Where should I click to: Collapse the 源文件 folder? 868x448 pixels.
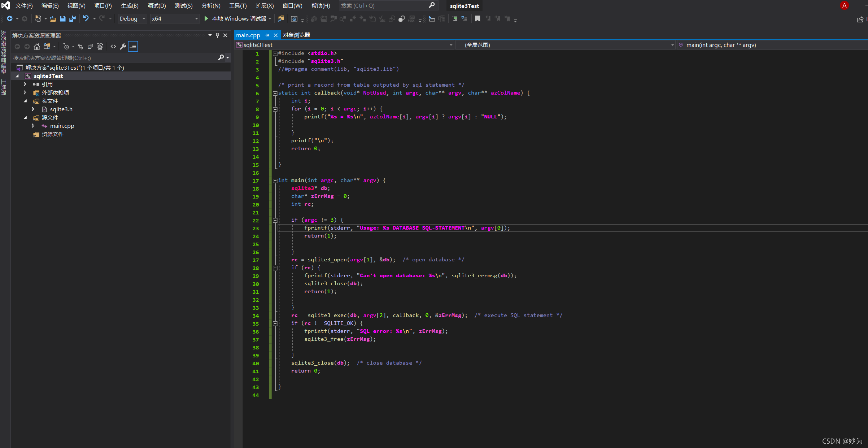tap(25, 117)
